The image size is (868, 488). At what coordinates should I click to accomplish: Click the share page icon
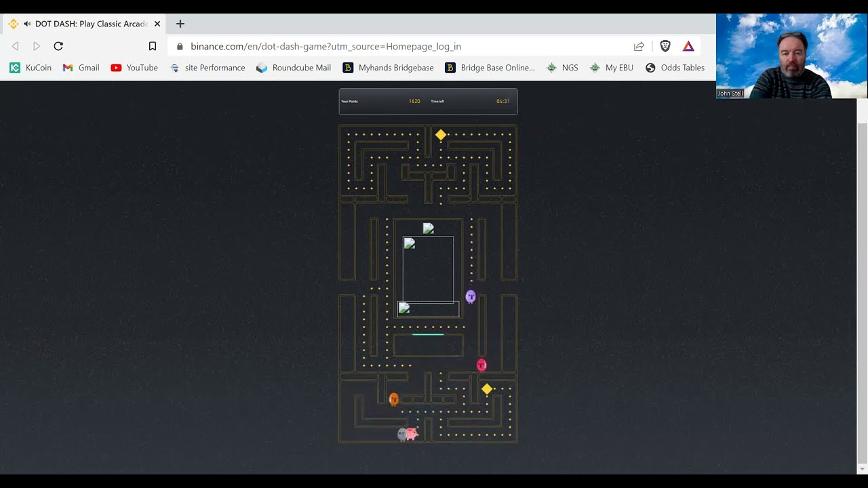pyautogui.click(x=639, y=46)
